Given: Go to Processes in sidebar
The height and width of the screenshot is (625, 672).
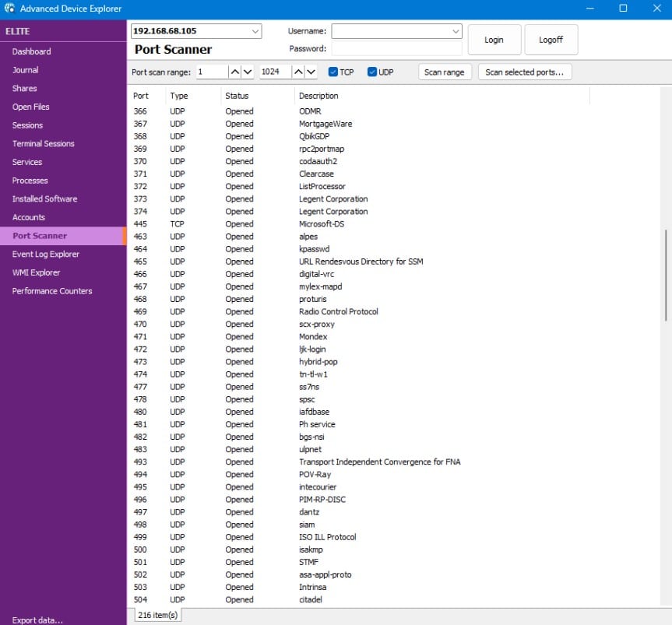Looking at the screenshot, I should pyautogui.click(x=63, y=181).
